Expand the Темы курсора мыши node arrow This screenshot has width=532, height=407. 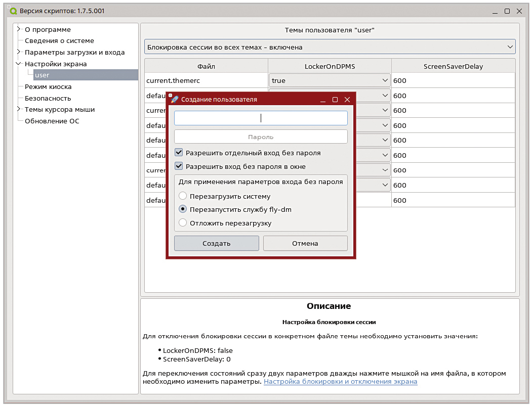pos(19,109)
